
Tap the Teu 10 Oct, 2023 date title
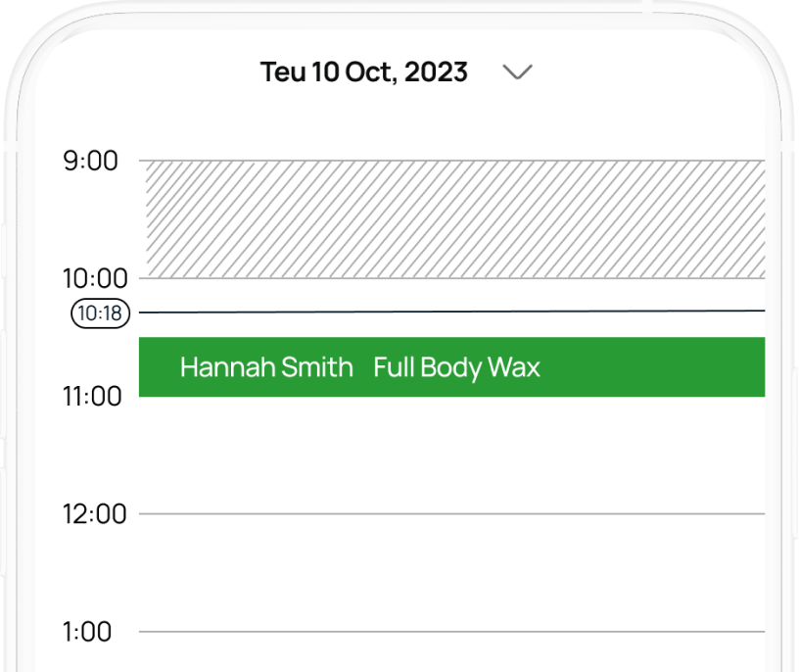(x=363, y=72)
